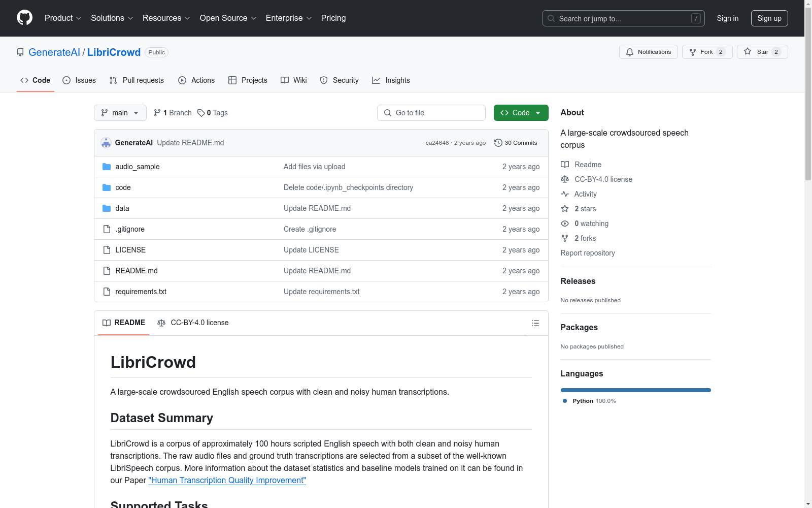812x508 pixels.
Task: Click 1 Branch link
Action: [x=173, y=113]
